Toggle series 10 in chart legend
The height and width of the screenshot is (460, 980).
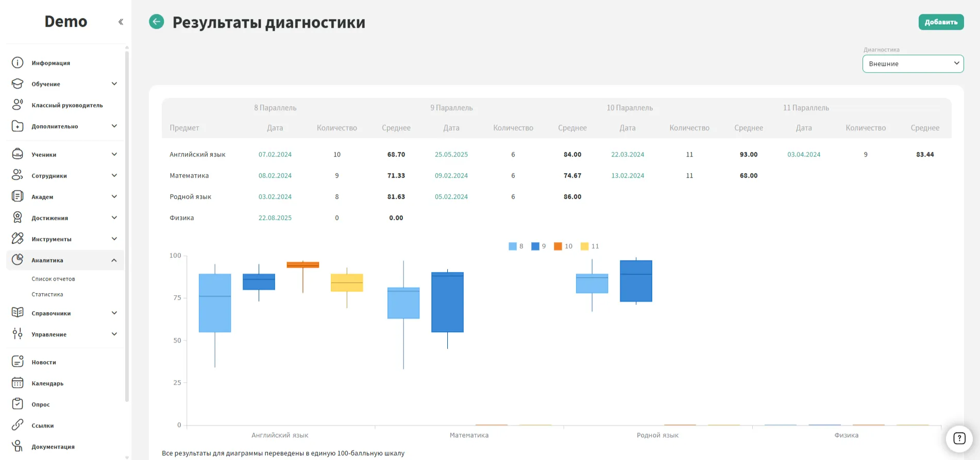[563, 246]
